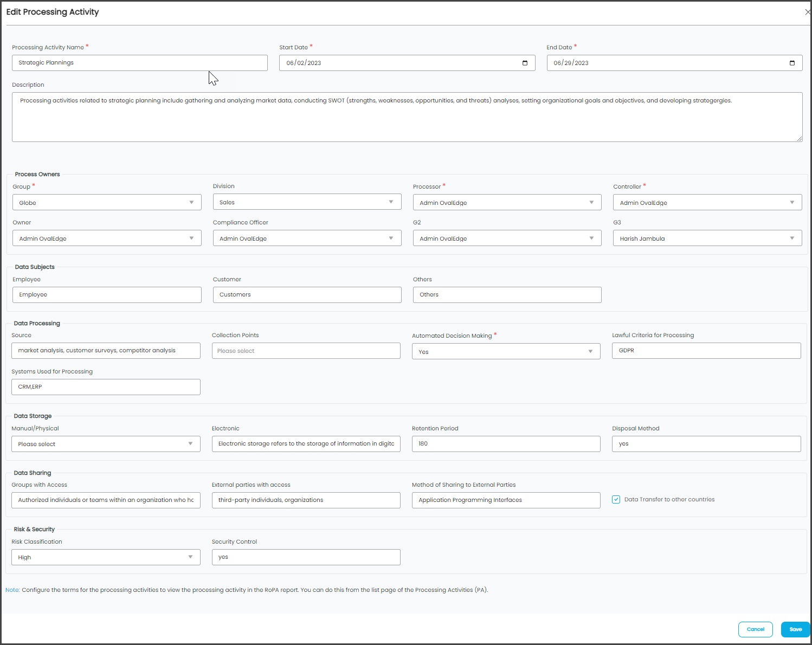Open the End Date calendar picker icon
The height and width of the screenshot is (645, 812).
tap(792, 63)
